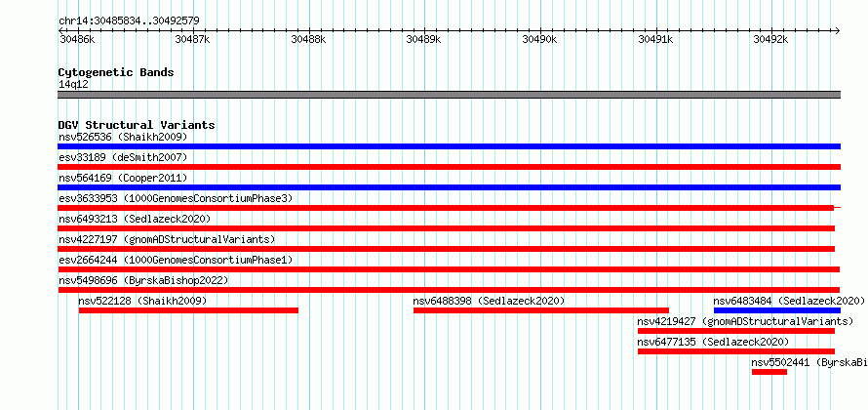This screenshot has width=868, height=410.
Task: Click the nsv6483484 (Sedlazeck2020) blue bar
Action: (777, 310)
